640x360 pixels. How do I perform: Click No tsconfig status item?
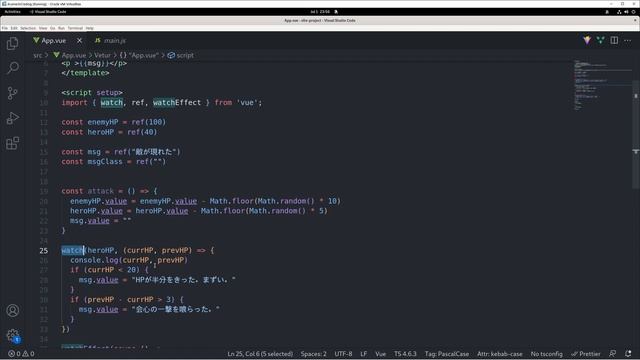[547, 354]
